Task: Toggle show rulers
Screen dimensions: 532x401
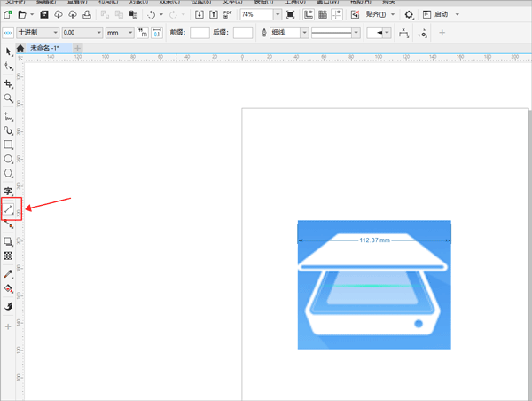Action: point(308,14)
